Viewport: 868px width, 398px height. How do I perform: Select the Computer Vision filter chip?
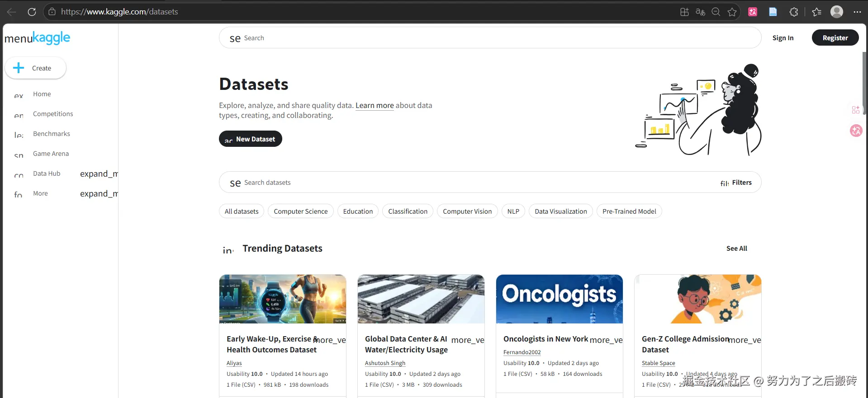[x=467, y=211]
